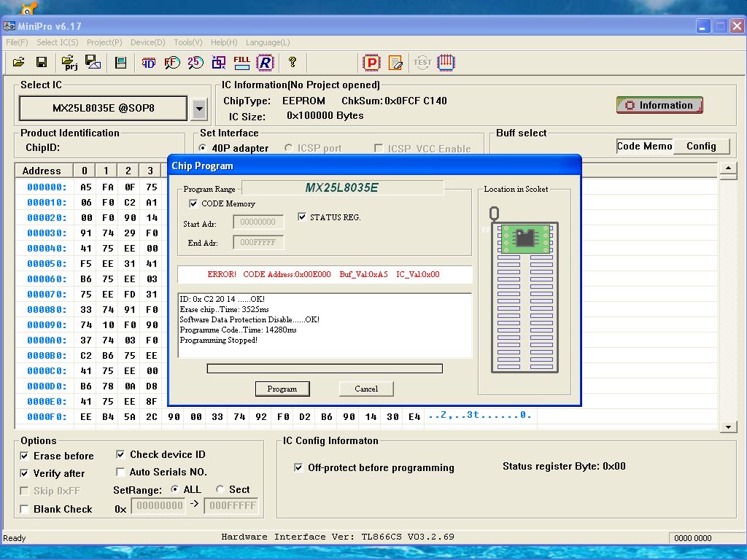Toggle Erase before option
Viewport: 747px width, 560px height.
click(x=24, y=456)
